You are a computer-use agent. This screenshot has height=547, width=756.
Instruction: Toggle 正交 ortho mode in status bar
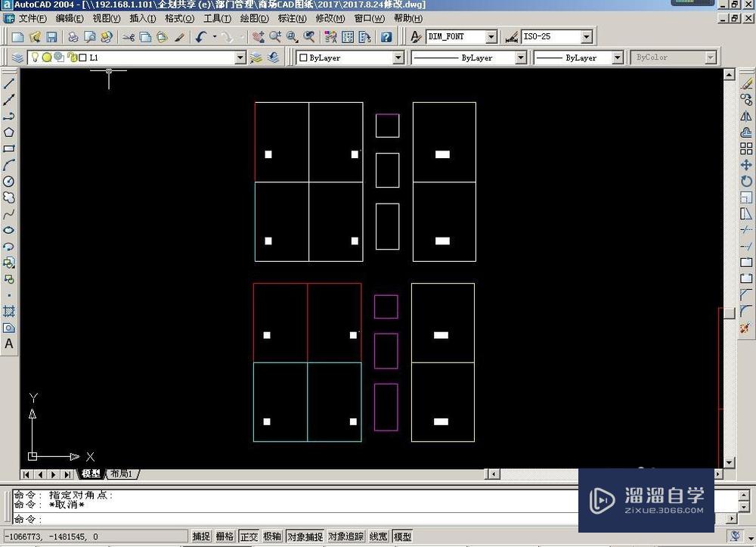[249, 536]
